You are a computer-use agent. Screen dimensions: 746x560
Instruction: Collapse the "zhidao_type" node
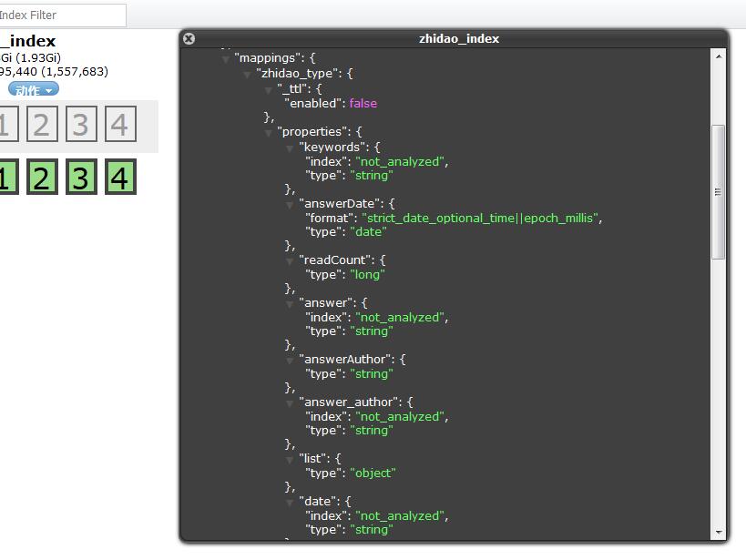248,75
